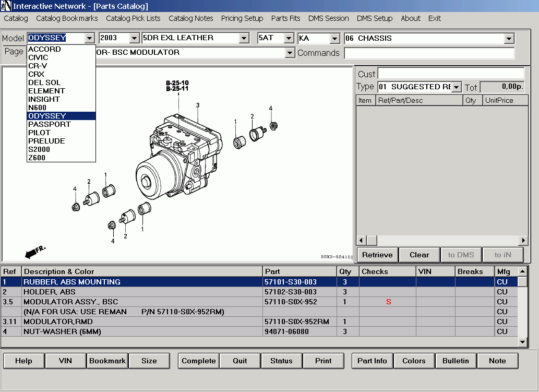Image resolution: width=539 pixels, height=392 pixels.
Task: Expand the 5DR EXL LEATHER trim dropdown
Action: tap(244, 38)
